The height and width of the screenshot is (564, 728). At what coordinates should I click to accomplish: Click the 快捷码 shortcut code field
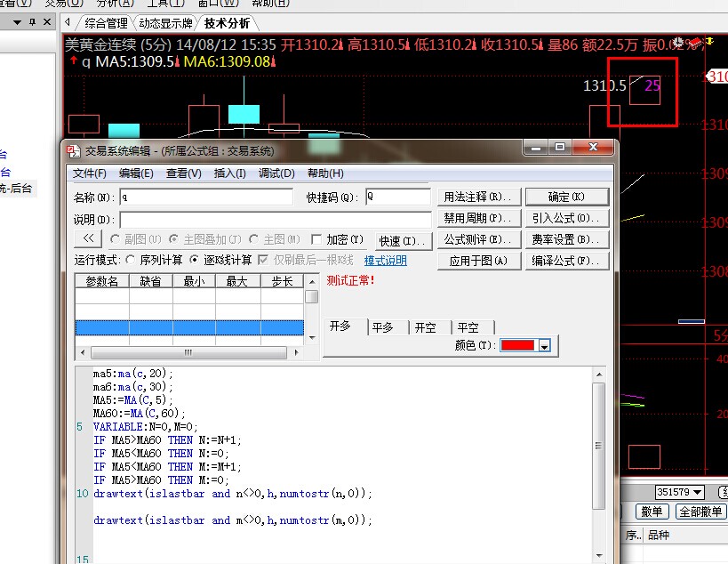398,197
